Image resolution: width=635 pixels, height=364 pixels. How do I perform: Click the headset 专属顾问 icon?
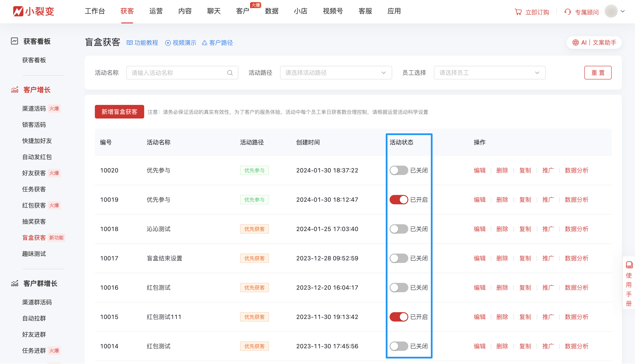point(568,12)
